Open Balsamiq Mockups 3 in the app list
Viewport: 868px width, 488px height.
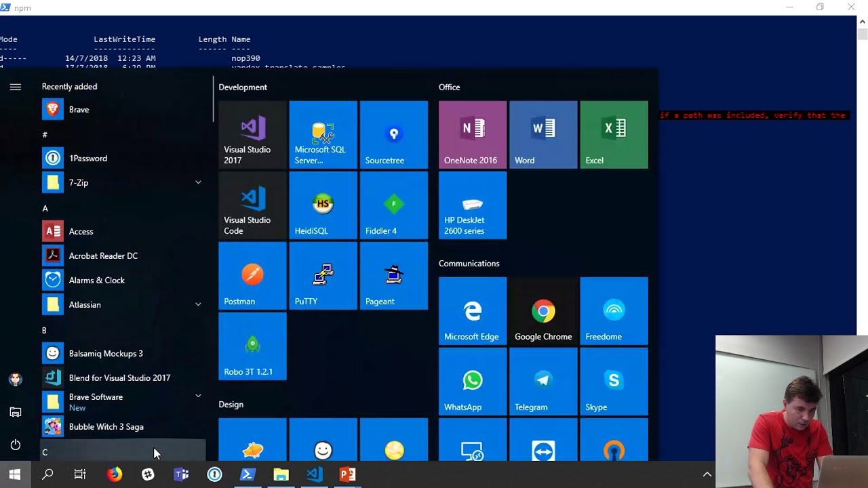tap(123, 353)
